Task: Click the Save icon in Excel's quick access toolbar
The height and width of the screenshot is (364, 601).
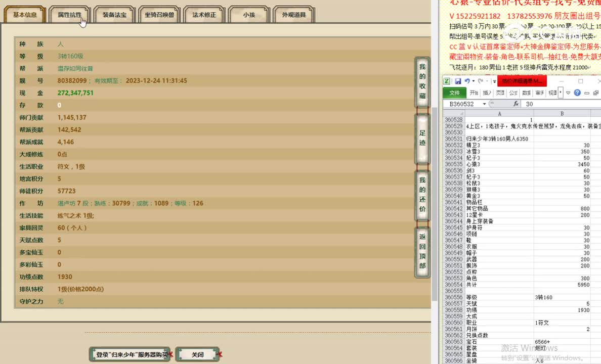Action: [x=458, y=81]
